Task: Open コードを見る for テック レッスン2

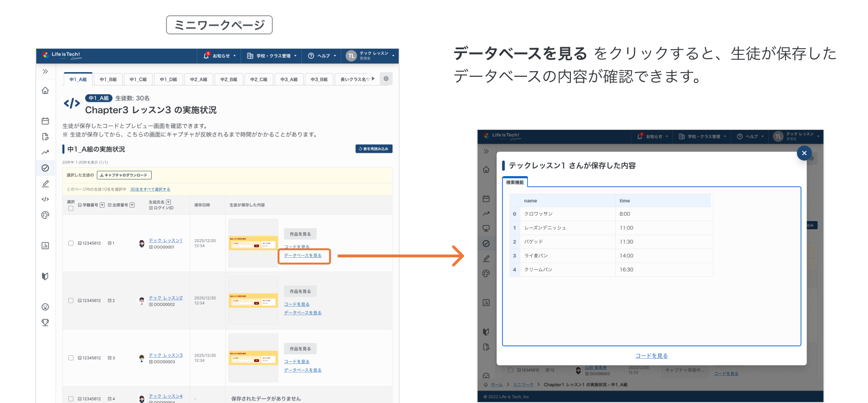Action: tap(297, 304)
